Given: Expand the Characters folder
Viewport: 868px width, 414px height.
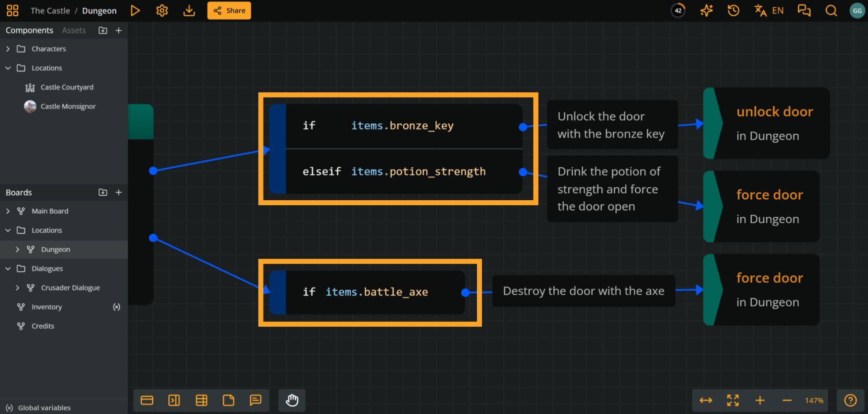Looking at the screenshot, I should [x=8, y=49].
